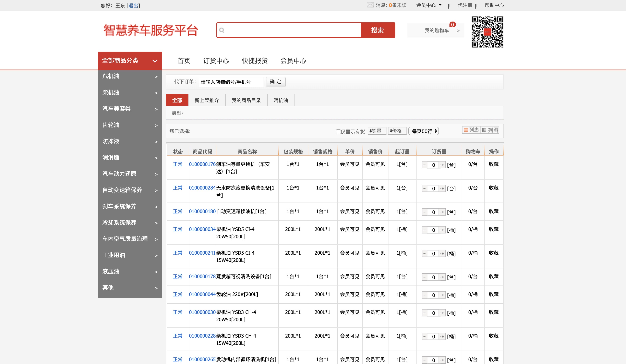Open 其他 sidebar category
626x364 pixels.
[x=130, y=288]
